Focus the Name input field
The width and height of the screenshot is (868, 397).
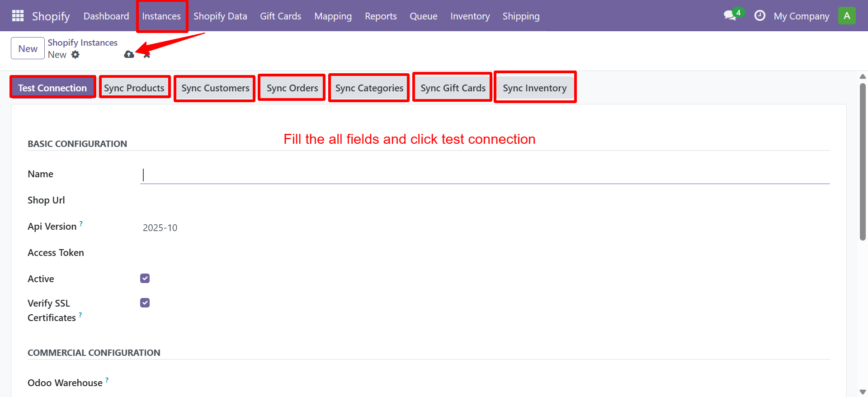pos(485,175)
